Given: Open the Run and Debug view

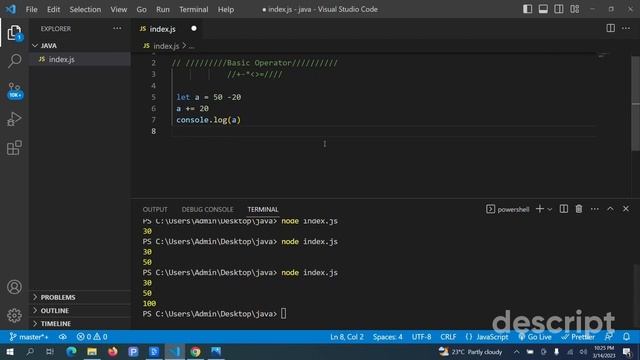Looking at the screenshot, I should pos(14,119).
